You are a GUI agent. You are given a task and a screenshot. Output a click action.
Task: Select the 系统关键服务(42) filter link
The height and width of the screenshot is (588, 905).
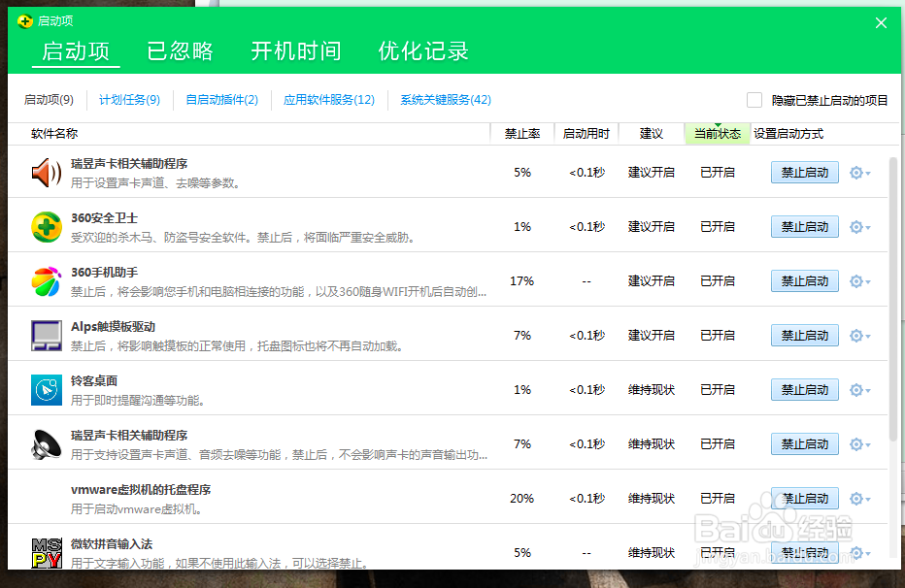pyautogui.click(x=444, y=99)
